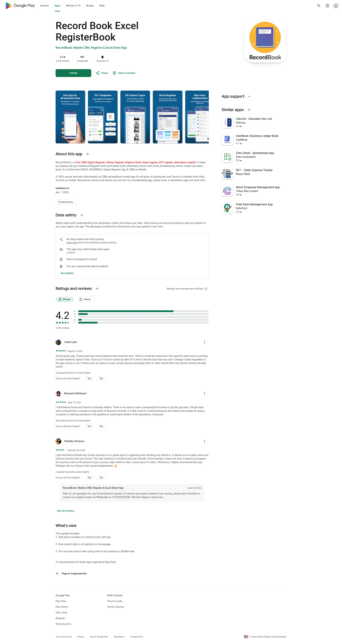The image size is (342, 644).
Task: Open the Apps tab in navigation
Action: (57, 5)
